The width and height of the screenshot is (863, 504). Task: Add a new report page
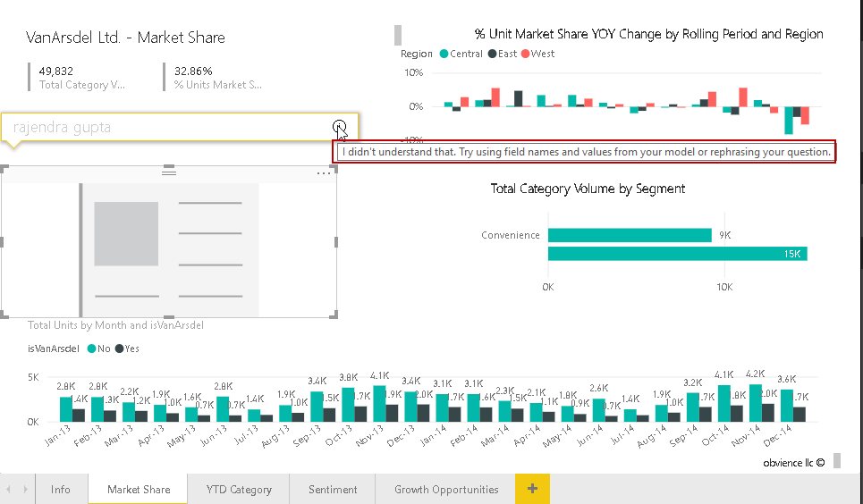[532, 489]
